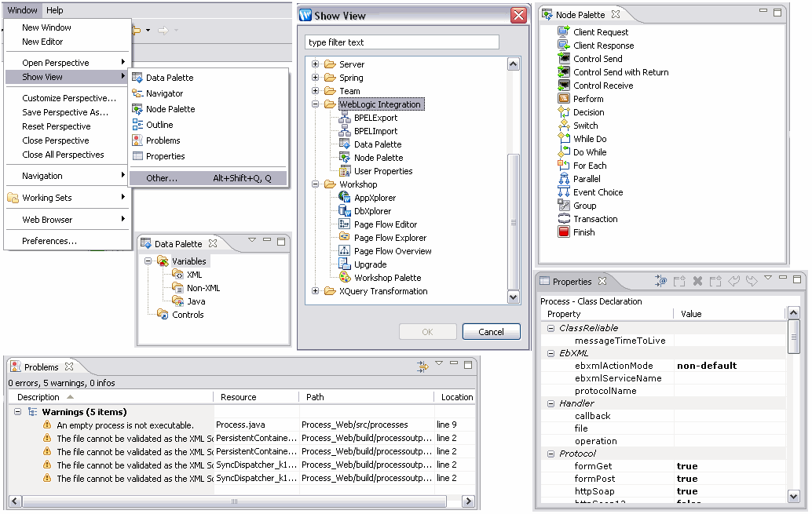The image size is (812, 514).
Task: Choose the Group node icon
Action: [x=563, y=206]
